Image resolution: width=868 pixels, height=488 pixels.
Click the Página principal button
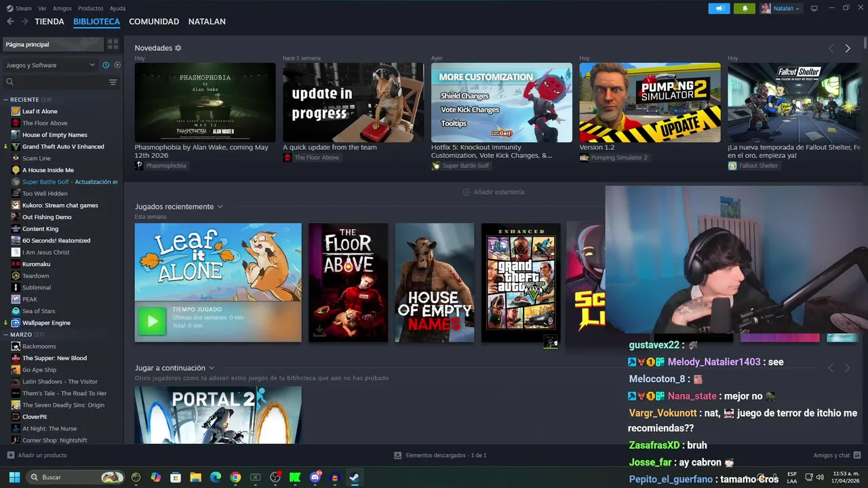click(52, 44)
